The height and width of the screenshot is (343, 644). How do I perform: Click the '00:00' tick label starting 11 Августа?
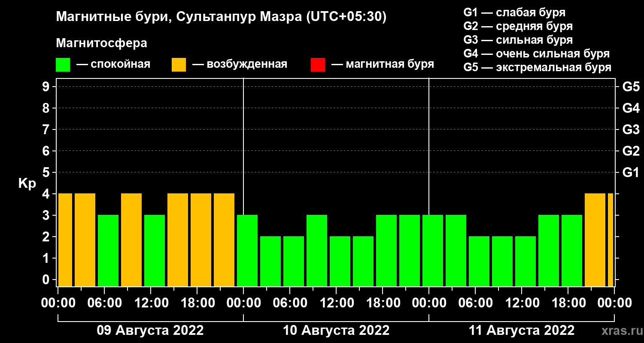(429, 303)
